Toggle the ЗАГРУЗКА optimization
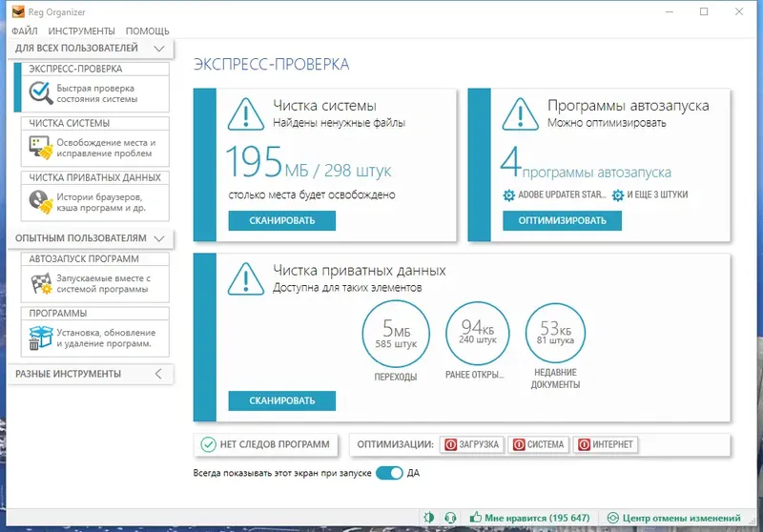The height and width of the screenshot is (532, 763). 471,444
